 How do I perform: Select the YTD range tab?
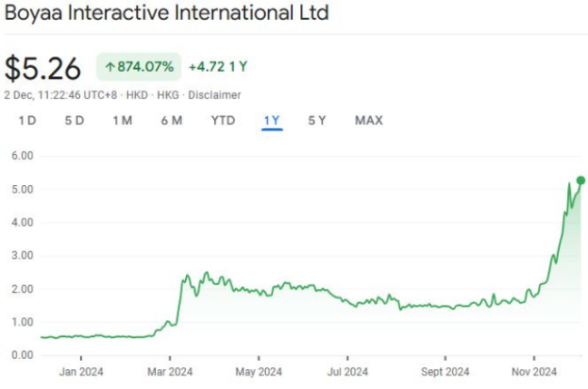click(223, 121)
